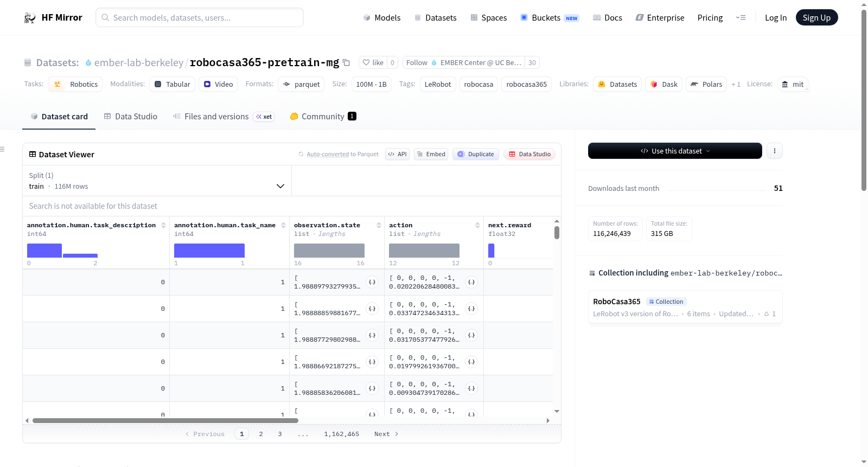Select the Datasets library tag
This screenshot has width=868, height=467.
pos(617,84)
